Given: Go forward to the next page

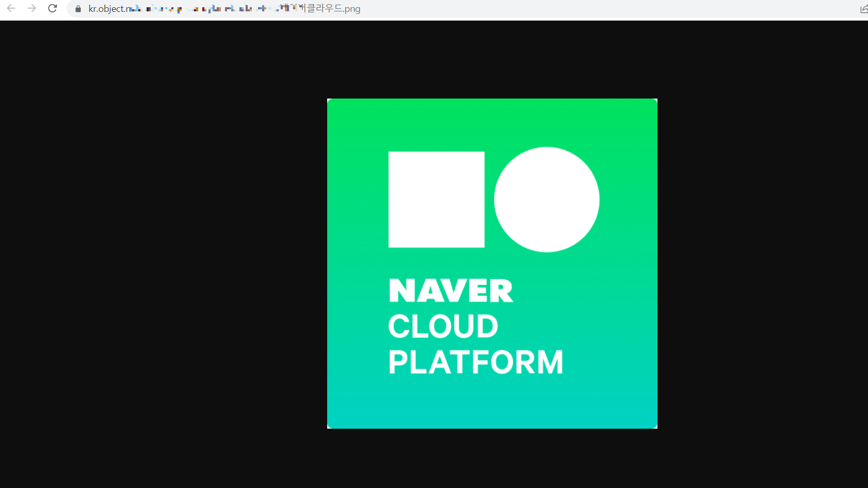Looking at the screenshot, I should coord(31,8).
